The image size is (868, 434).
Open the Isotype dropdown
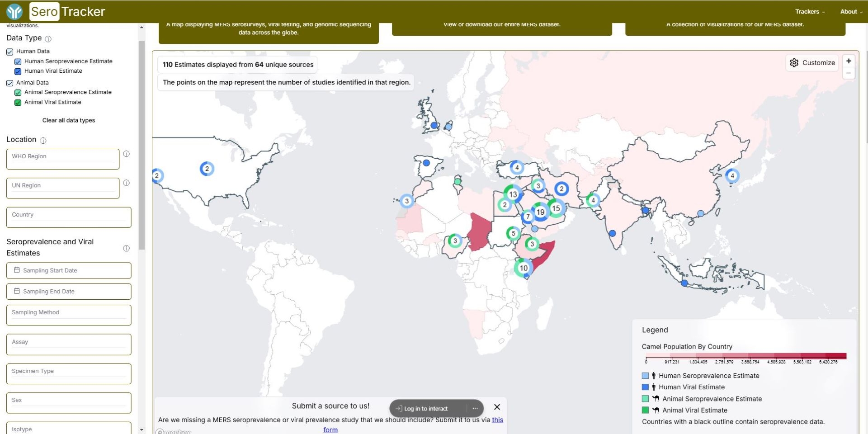click(x=69, y=428)
